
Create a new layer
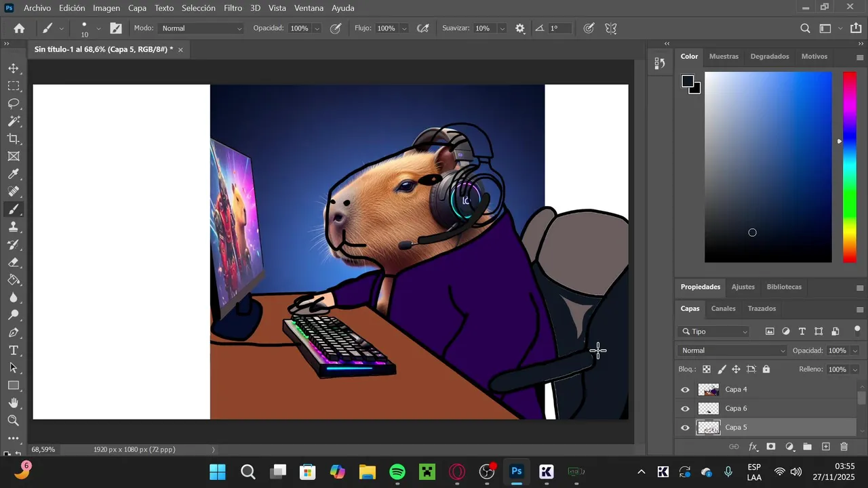click(x=826, y=447)
